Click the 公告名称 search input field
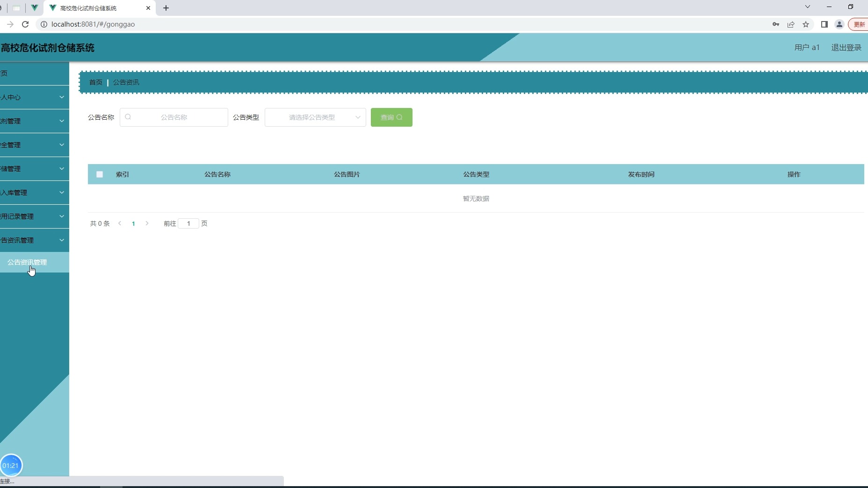This screenshot has width=868, height=488. 174,117
